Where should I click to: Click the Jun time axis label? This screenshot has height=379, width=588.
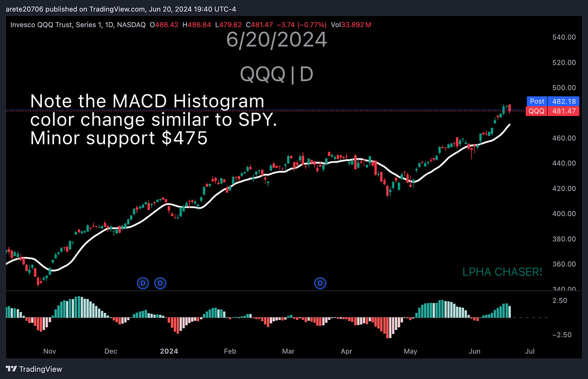475,352
